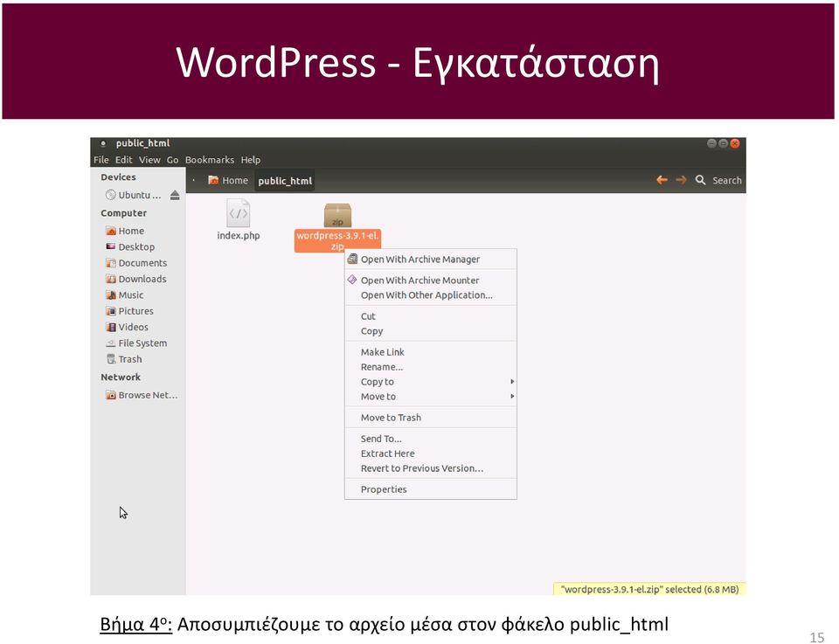This screenshot has width=839, height=644.
Task: Open File System in sidebar
Action: coord(142,343)
